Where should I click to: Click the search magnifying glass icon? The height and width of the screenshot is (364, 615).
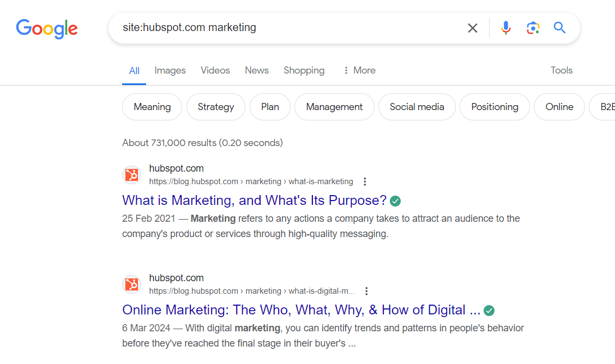tap(559, 28)
